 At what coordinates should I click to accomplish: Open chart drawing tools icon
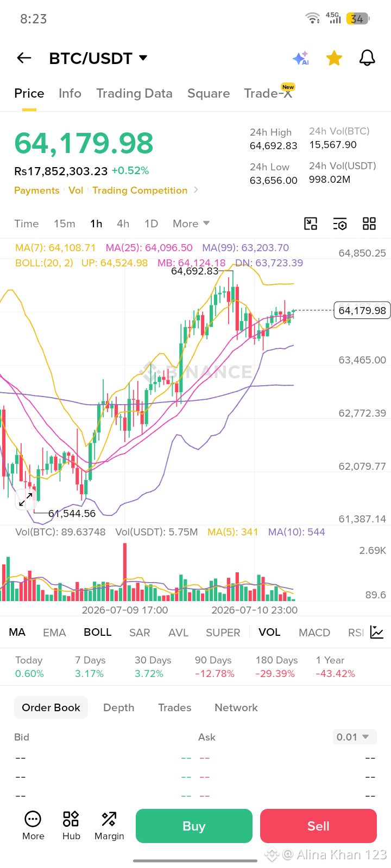[311, 224]
